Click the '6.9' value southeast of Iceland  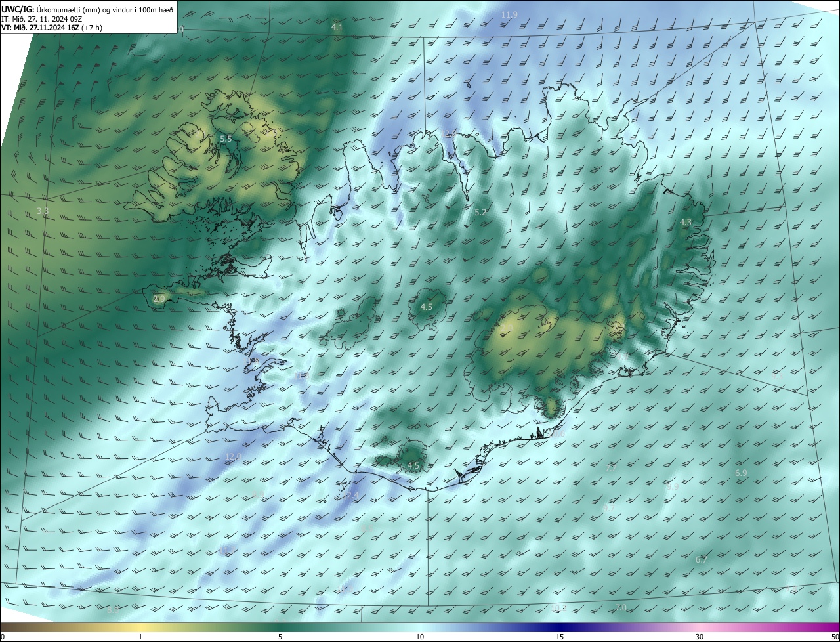[x=741, y=473]
